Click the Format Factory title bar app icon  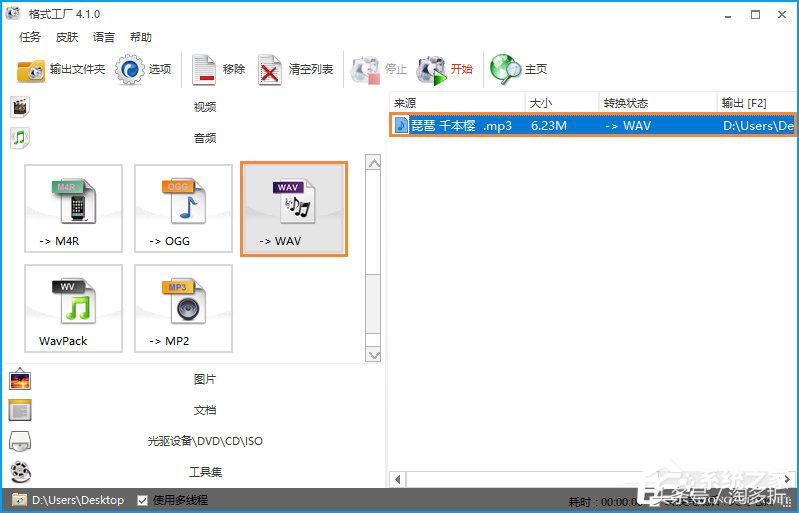coord(13,13)
